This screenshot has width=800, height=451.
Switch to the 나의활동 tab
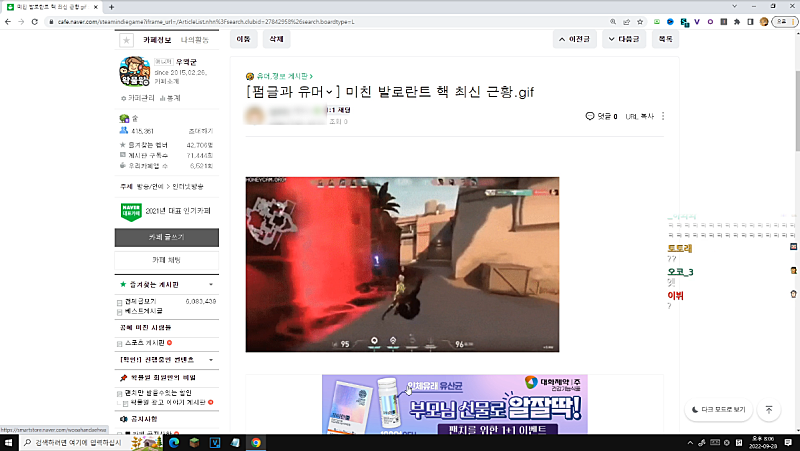point(195,40)
